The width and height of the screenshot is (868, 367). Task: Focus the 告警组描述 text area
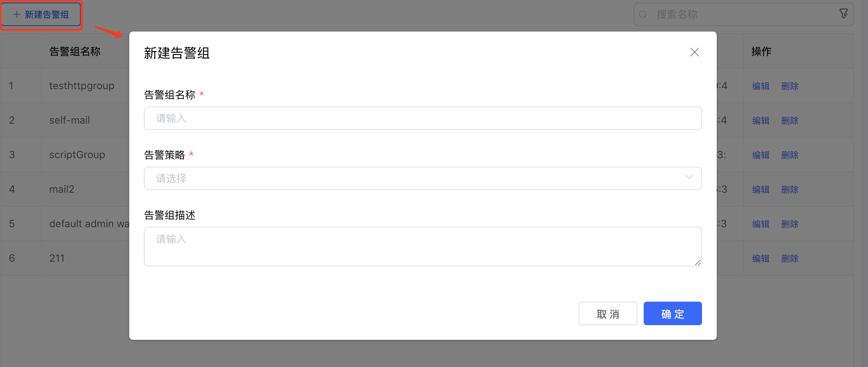(x=422, y=246)
